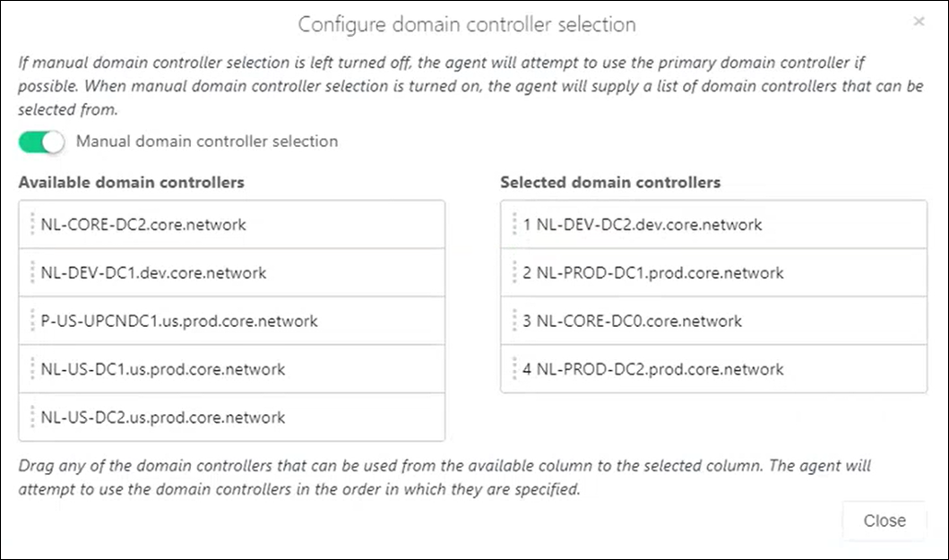Click drag handle of selected NL-DEV-DC2.dev.core.network
Image resolution: width=949 pixels, height=560 pixels.
click(514, 225)
